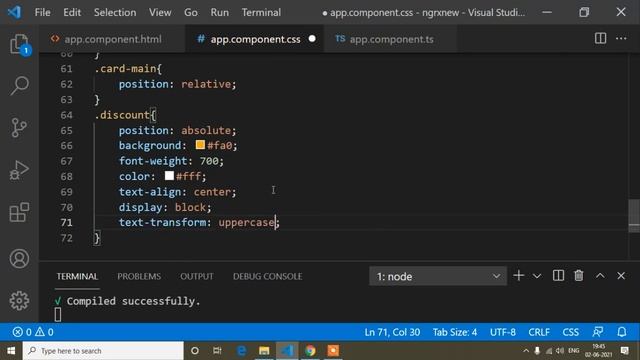Maximize the terminal panel size
The width and height of the screenshot is (640, 360).
[x=600, y=276]
